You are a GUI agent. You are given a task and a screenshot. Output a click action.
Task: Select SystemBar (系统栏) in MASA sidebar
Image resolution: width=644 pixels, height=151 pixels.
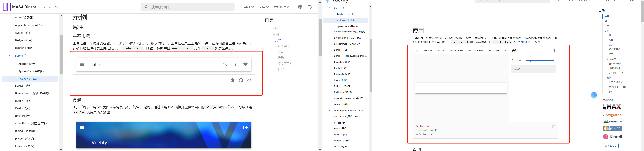[x=31, y=71]
